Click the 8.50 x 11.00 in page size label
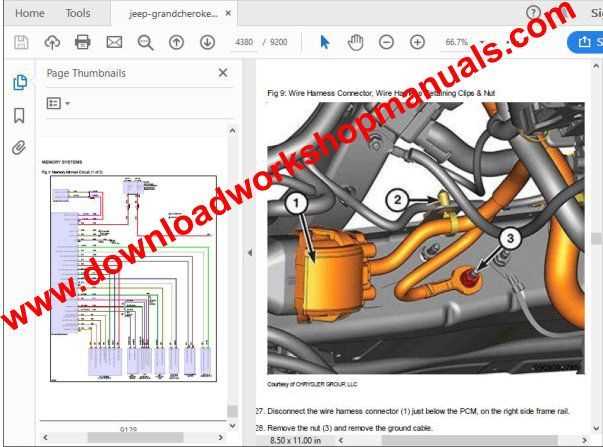The image size is (603, 447). point(295,440)
